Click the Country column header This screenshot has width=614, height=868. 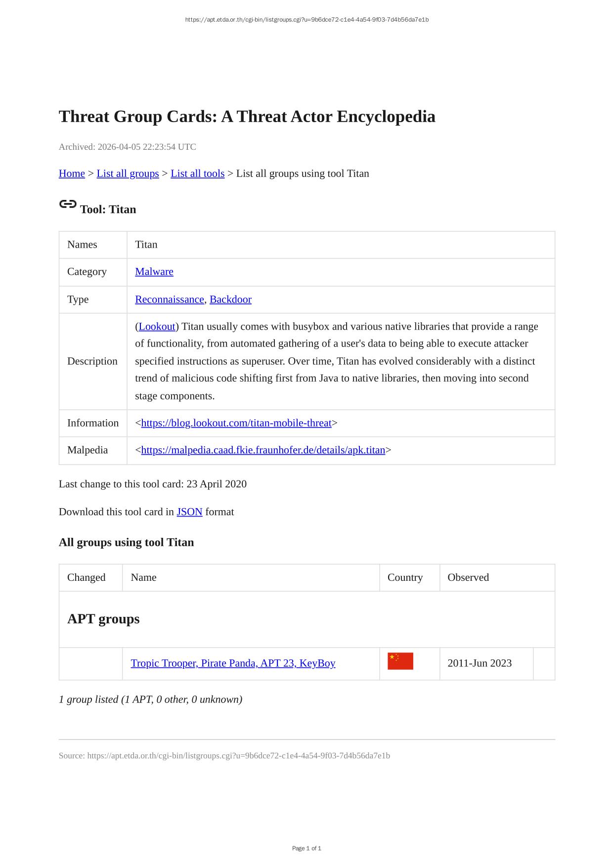(405, 578)
